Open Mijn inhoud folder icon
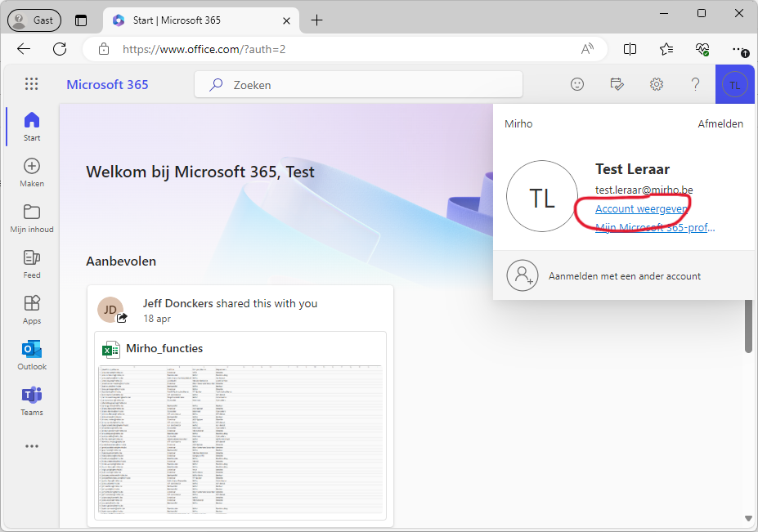758x532 pixels. click(32, 218)
